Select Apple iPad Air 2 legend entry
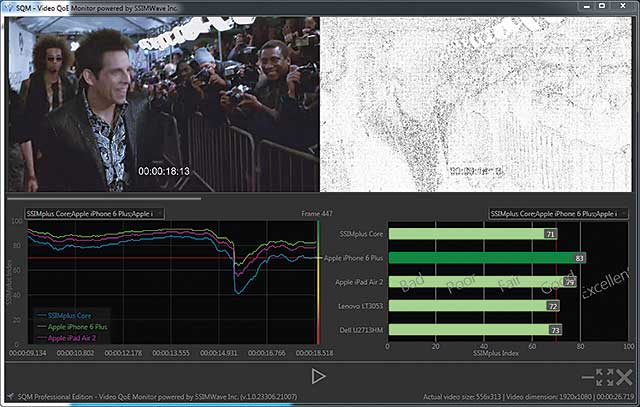 pyautogui.click(x=67, y=338)
